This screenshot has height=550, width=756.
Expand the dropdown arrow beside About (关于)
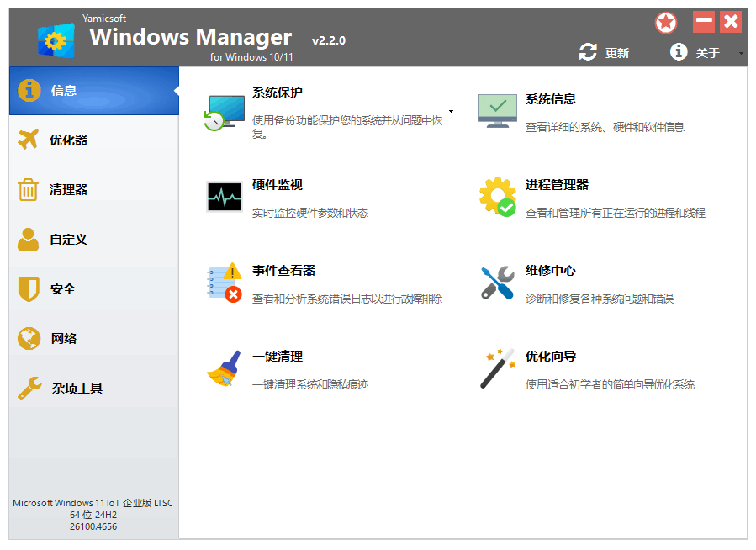[x=741, y=53]
